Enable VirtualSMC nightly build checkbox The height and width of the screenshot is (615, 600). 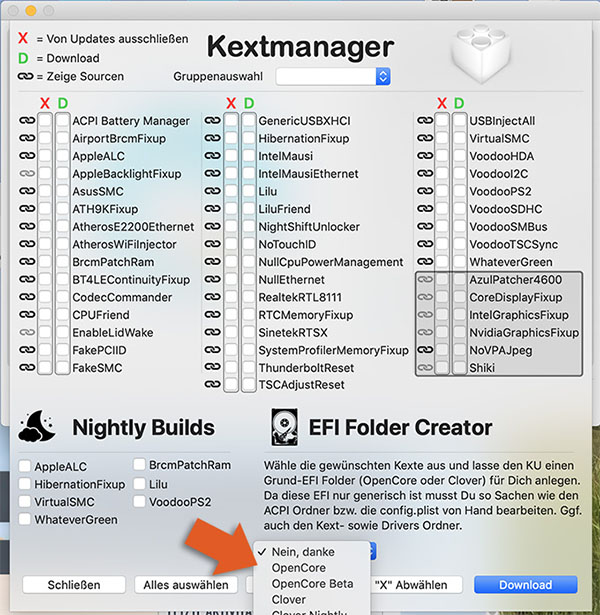[25, 502]
